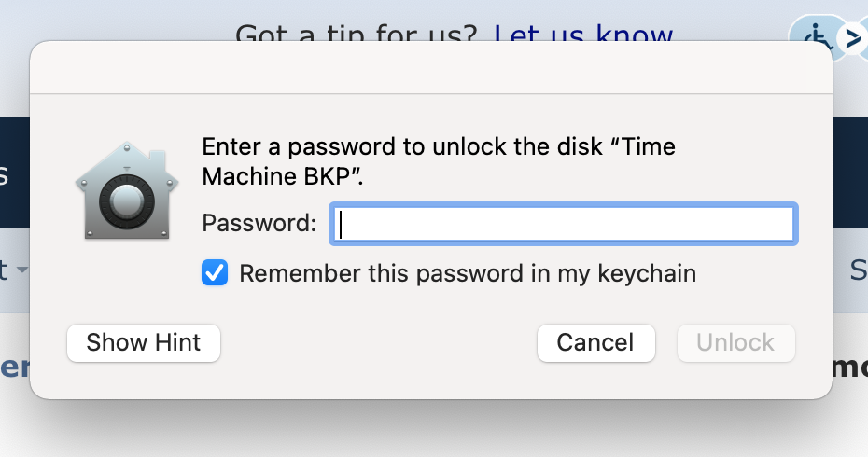Click the partially hidden "S" navigation item
868x457 pixels.
pos(859,270)
